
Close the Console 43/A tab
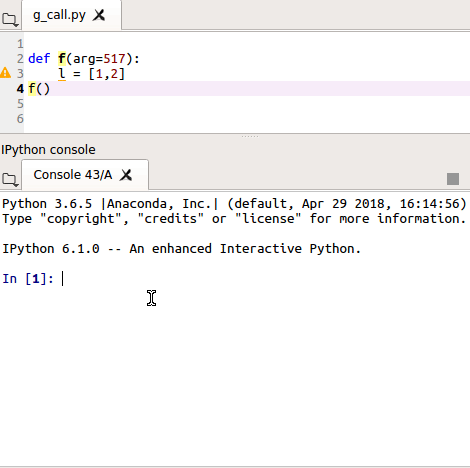click(126, 175)
